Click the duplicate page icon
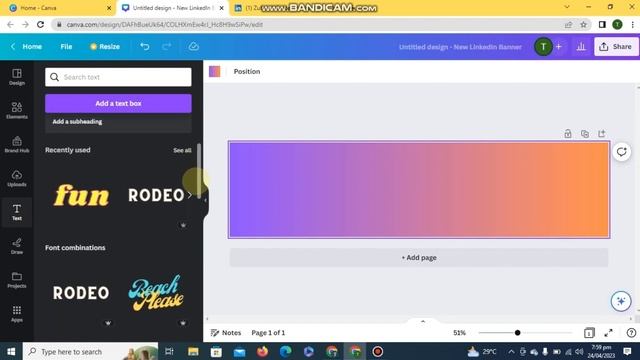Viewport: 640px width, 360px height. coord(584,133)
